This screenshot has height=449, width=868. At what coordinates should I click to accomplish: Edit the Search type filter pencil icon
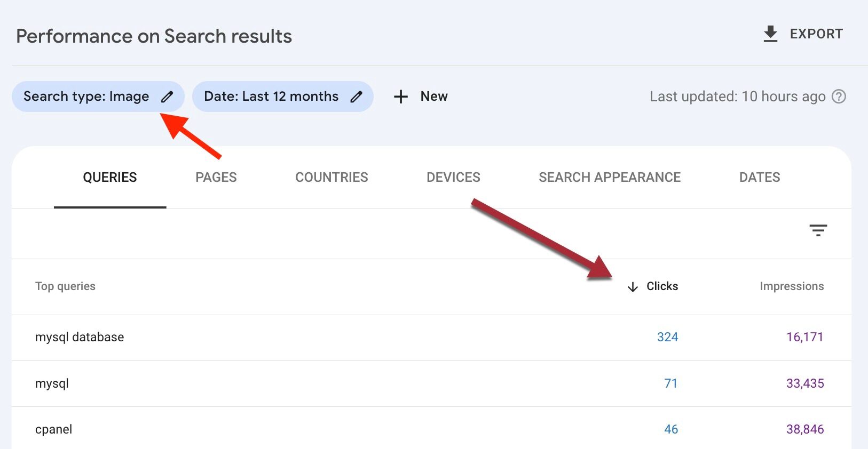click(167, 97)
